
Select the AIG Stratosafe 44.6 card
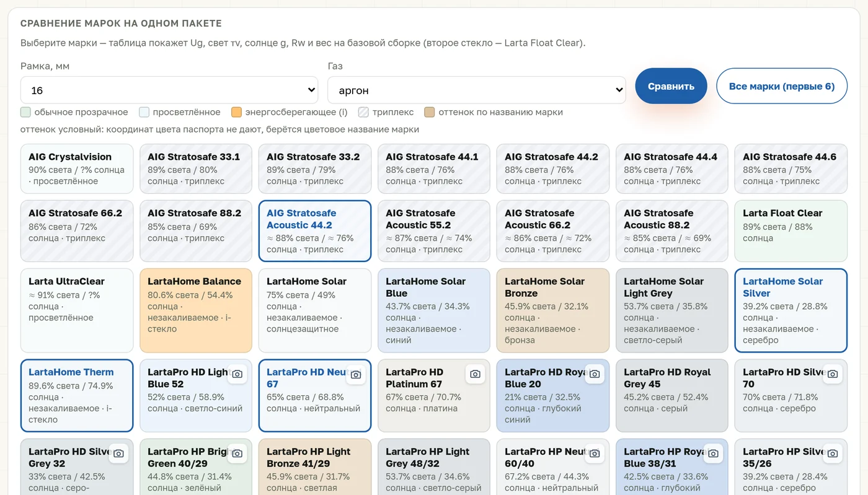pyautogui.click(x=791, y=169)
